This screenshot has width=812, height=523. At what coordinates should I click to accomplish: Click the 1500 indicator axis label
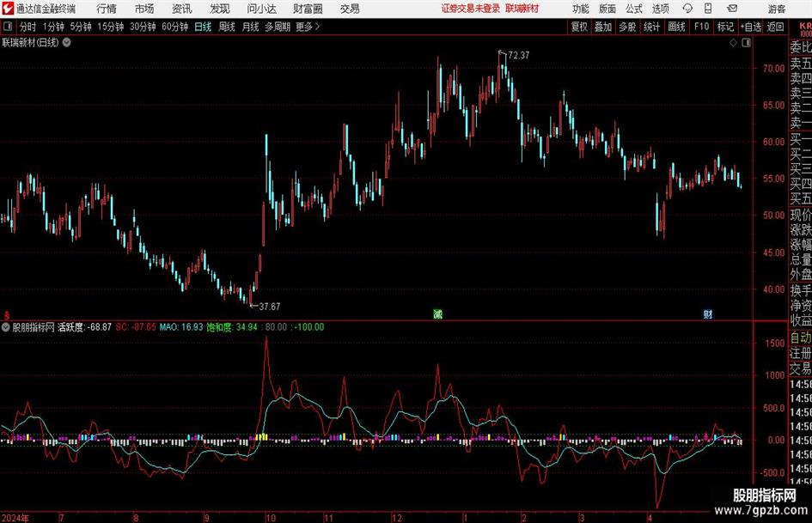[x=775, y=344]
